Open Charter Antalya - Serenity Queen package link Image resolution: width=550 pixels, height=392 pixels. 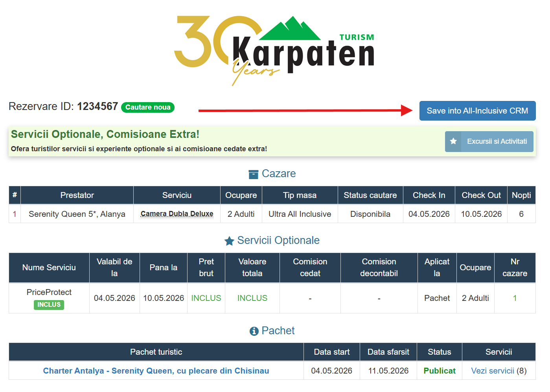pyautogui.click(x=156, y=371)
